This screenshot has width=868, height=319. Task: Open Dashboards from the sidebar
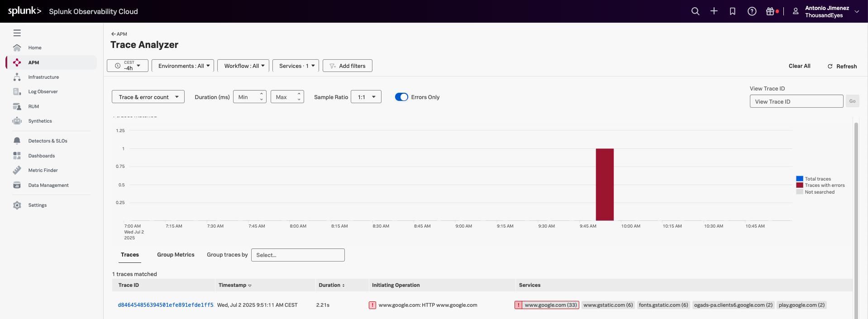pyautogui.click(x=42, y=156)
